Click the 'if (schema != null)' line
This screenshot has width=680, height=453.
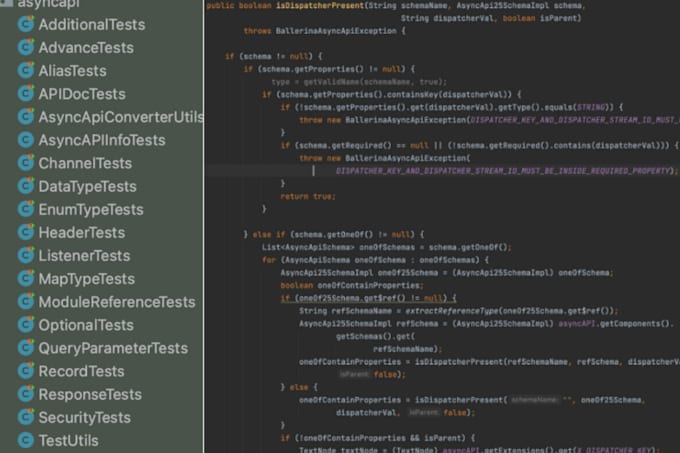click(x=274, y=56)
